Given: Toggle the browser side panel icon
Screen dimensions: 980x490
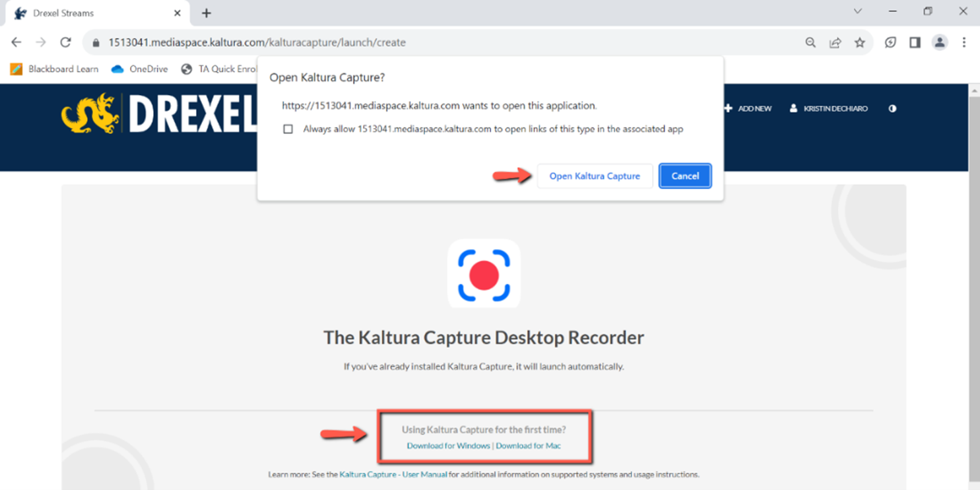Looking at the screenshot, I should pyautogui.click(x=915, y=42).
